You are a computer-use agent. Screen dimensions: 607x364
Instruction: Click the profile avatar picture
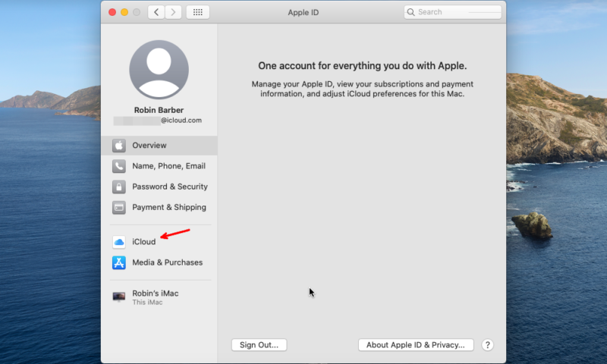pos(159,70)
